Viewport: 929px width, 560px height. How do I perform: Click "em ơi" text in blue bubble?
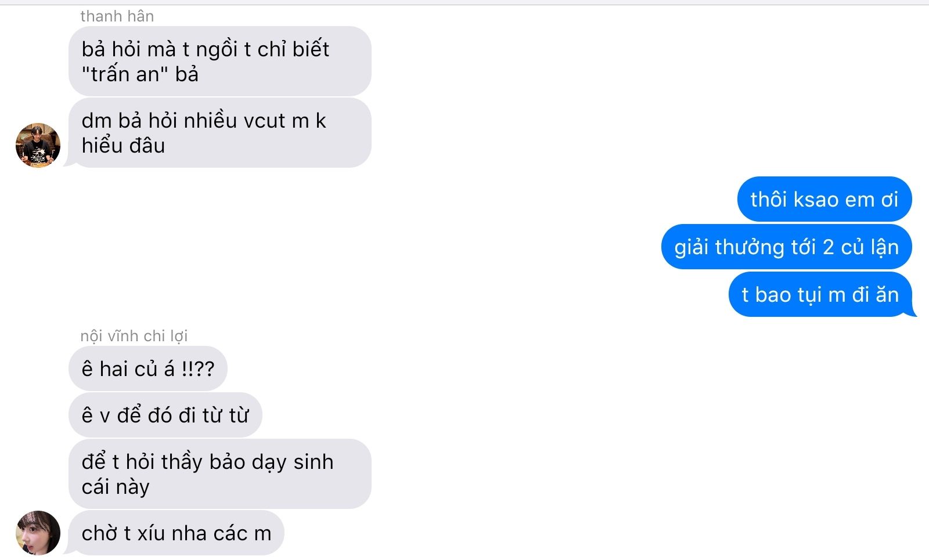click(872, 200)
